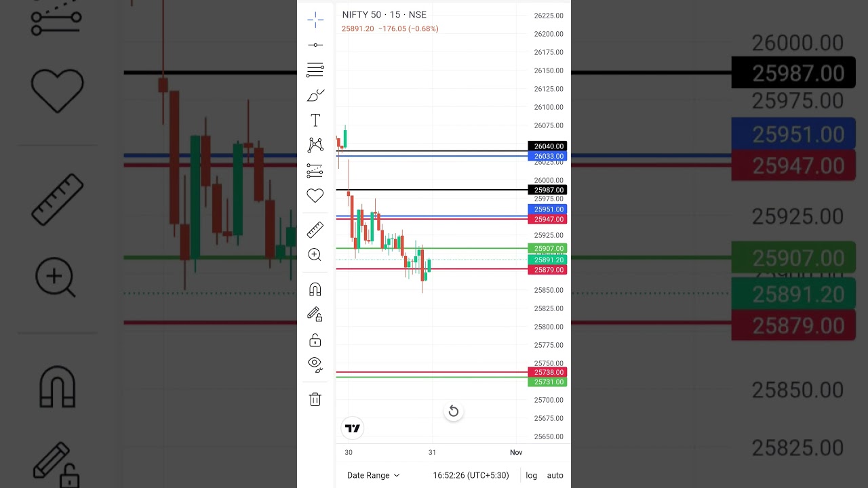Toggle magnet mode snapping
868x488 pixels.
point(315,289)
